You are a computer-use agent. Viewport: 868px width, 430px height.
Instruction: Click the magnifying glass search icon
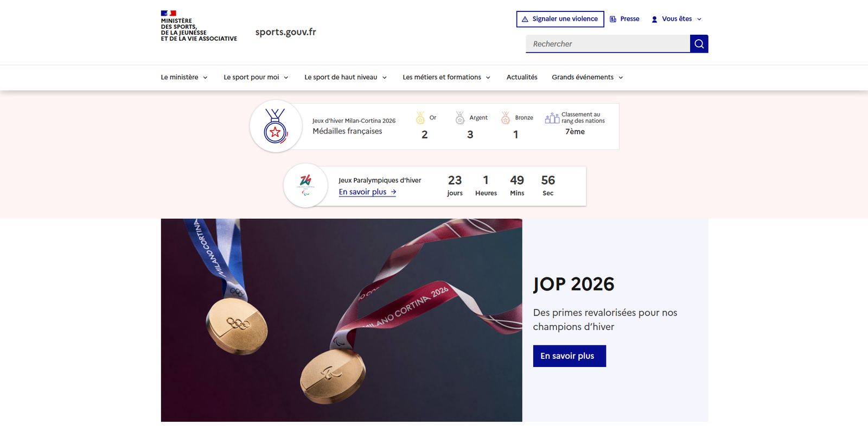point(699,44)
